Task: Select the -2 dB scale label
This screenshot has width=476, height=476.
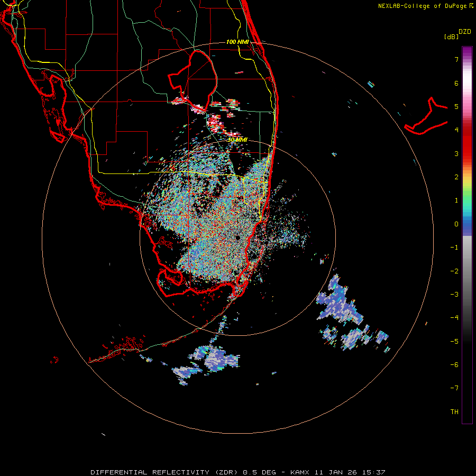Action: [454, 271]
